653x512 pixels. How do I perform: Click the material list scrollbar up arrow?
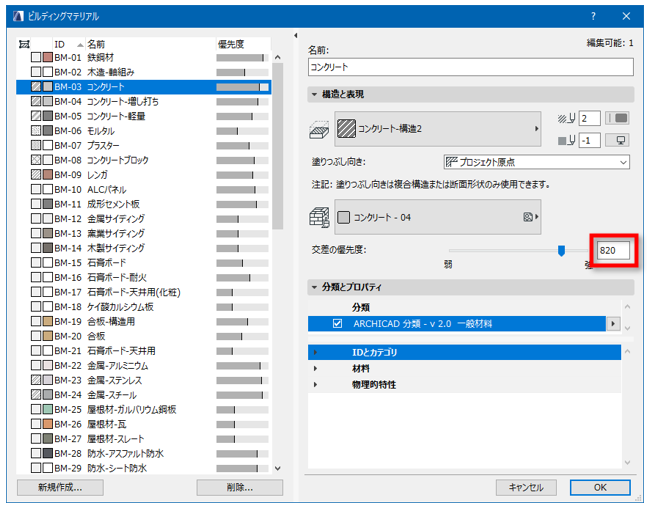click(x=278, y=57)
